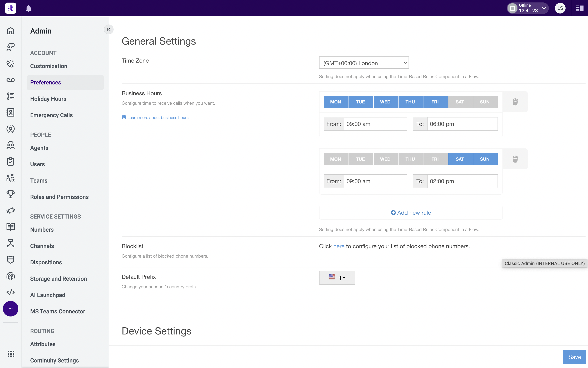Toggle WED in the first hours rule
The height and width of the screenshot is (368, 588).
[385, 102]
